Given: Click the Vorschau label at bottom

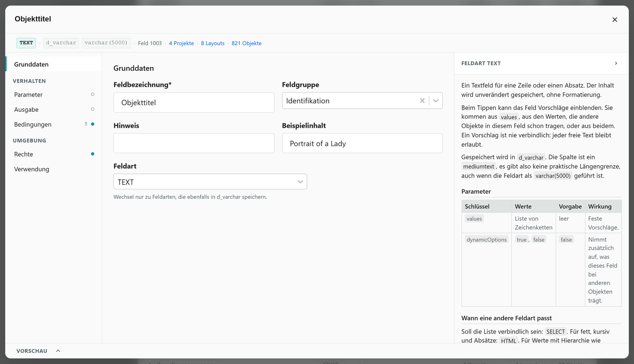Looking at the screenshot, I should pyautogui.click(x=32, y=351).
